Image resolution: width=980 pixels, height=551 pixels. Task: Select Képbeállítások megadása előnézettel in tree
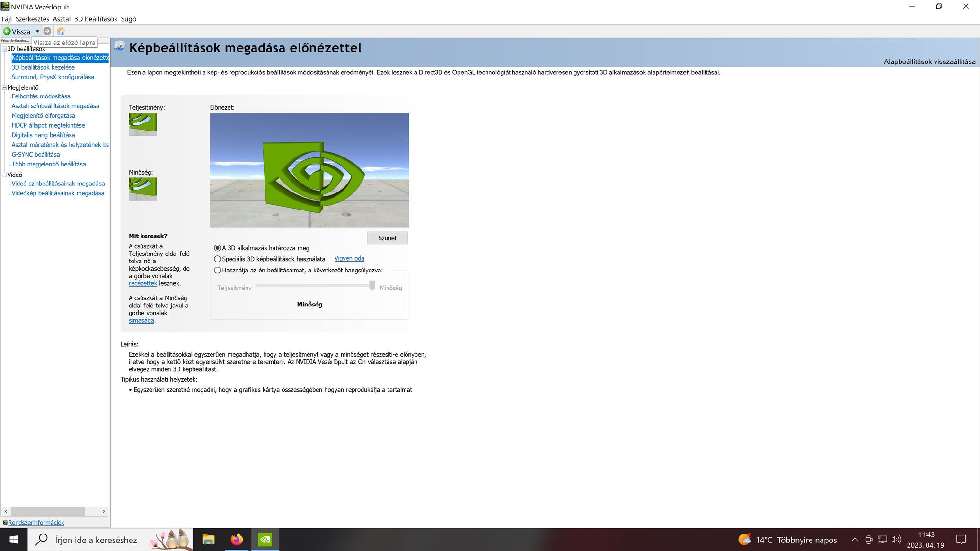[60, 58]
